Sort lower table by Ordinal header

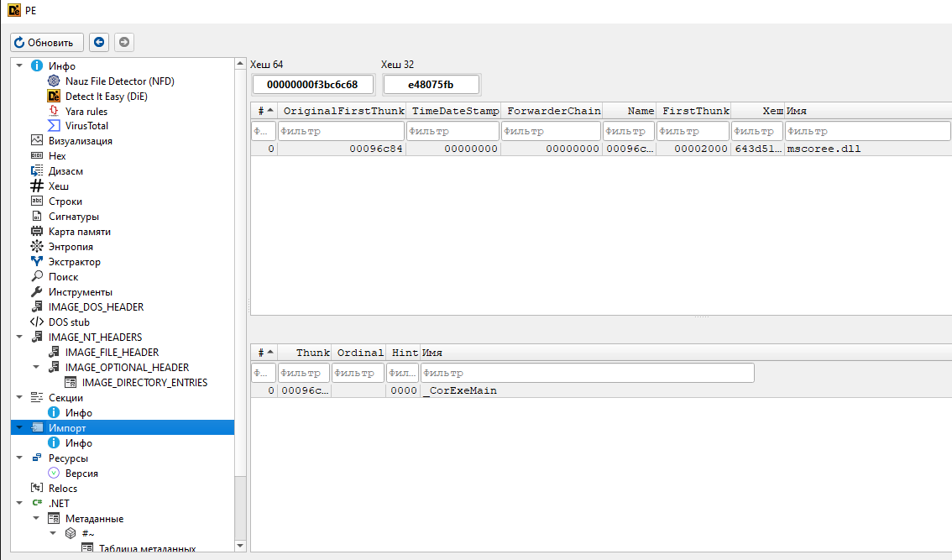click(x=358, y=353)
